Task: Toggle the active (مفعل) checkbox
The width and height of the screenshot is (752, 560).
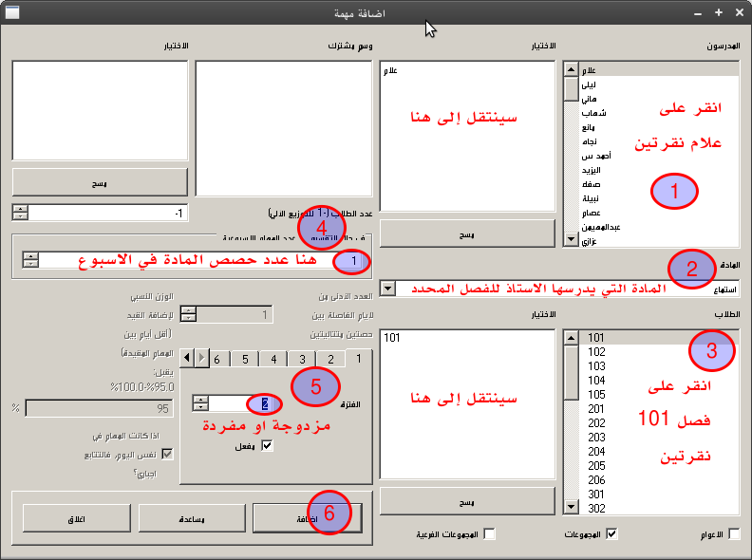Action: click(x=267, y=446)
